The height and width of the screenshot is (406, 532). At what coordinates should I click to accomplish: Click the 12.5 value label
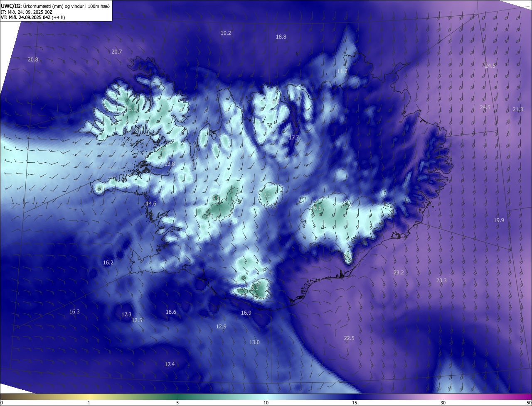pos(137,320)
